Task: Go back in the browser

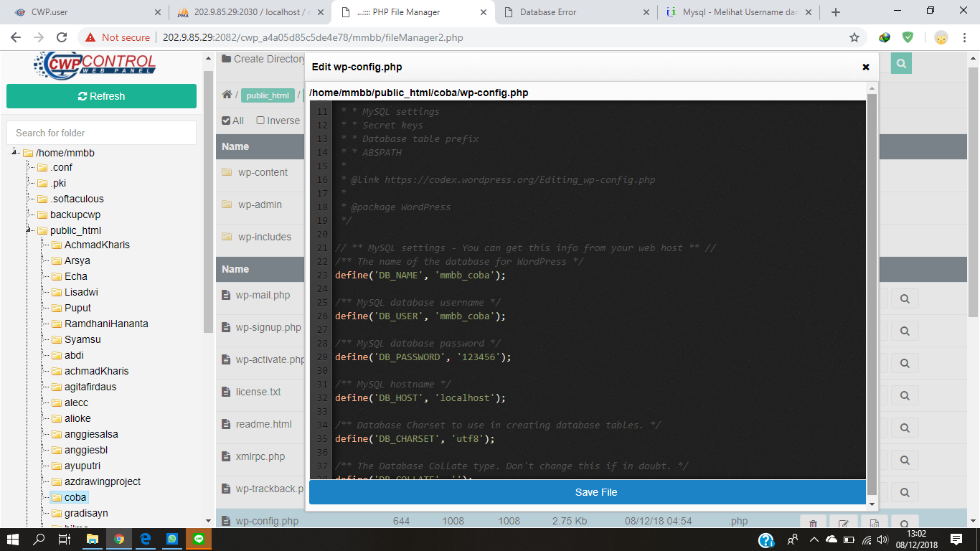Action: 16,37
